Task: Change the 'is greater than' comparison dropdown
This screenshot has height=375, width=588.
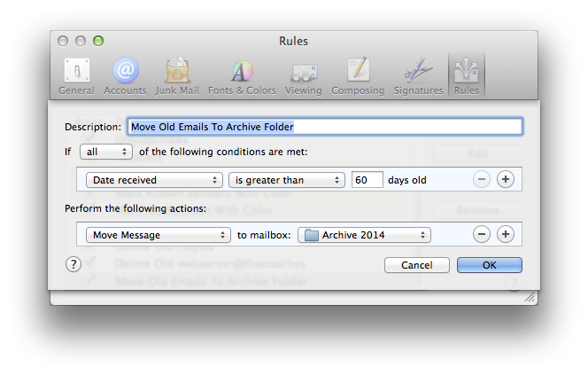Action: tap(287, 180)
